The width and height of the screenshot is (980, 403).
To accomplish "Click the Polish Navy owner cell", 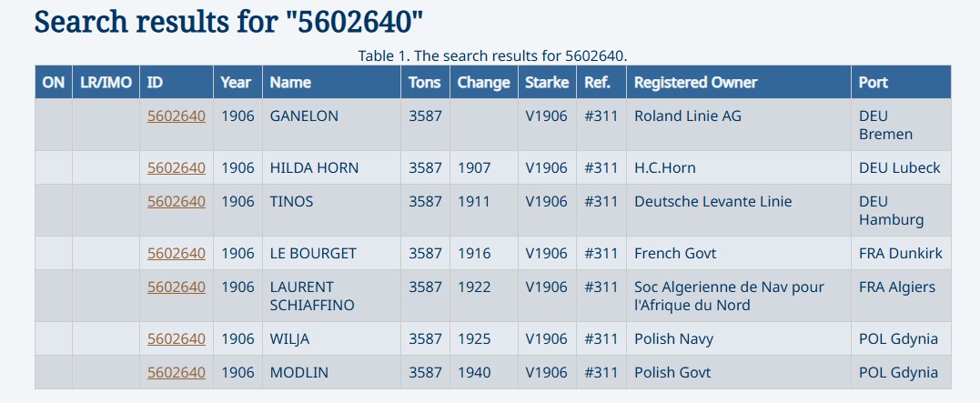I will pos(673,338).
